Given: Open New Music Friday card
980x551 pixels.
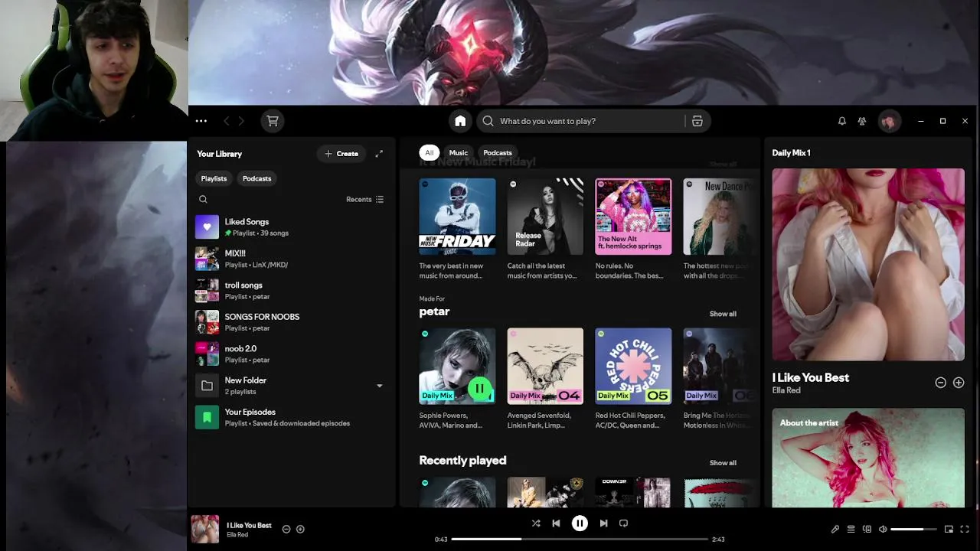Looking at the screenshot, I should pos(457,230).
